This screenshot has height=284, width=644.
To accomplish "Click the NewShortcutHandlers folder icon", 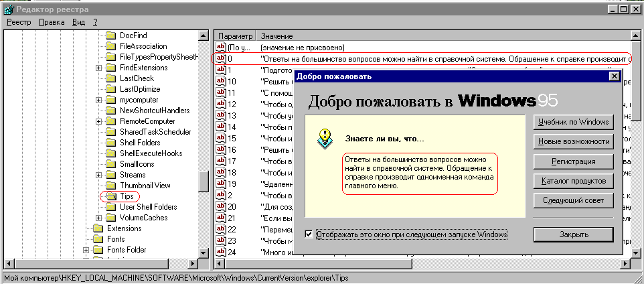I will 111,110.
